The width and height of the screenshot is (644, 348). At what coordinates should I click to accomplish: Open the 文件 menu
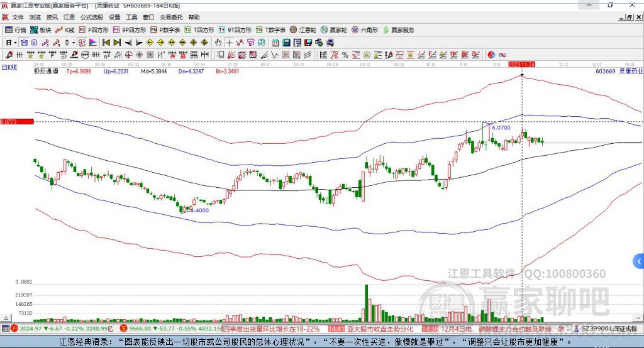pyautogui.click(x=18, y=17)
